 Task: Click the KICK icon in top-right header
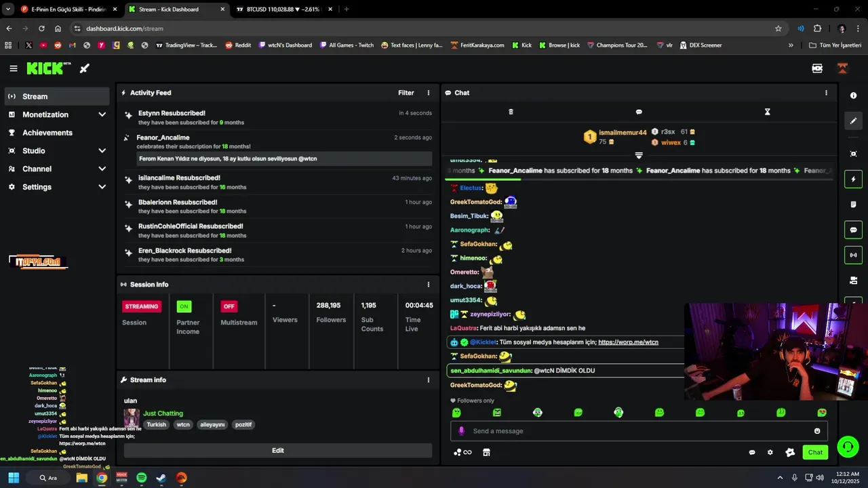[x=816, y=68]
